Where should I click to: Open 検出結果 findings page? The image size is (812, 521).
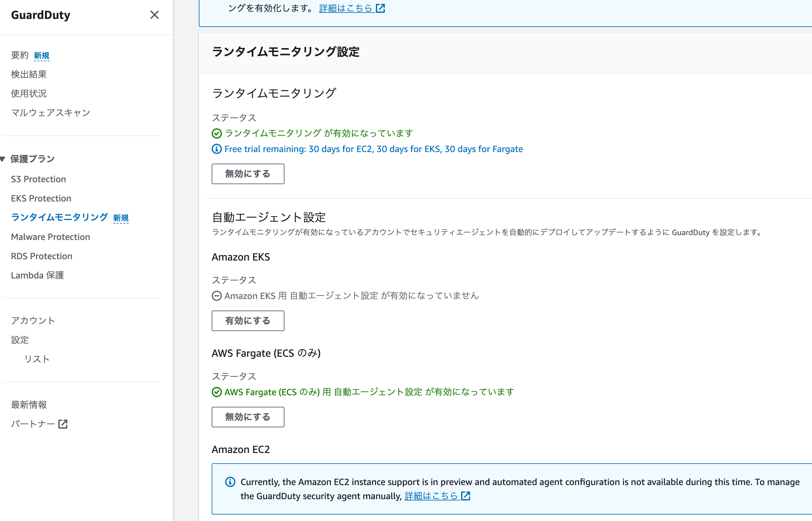[x=29, y=74]
